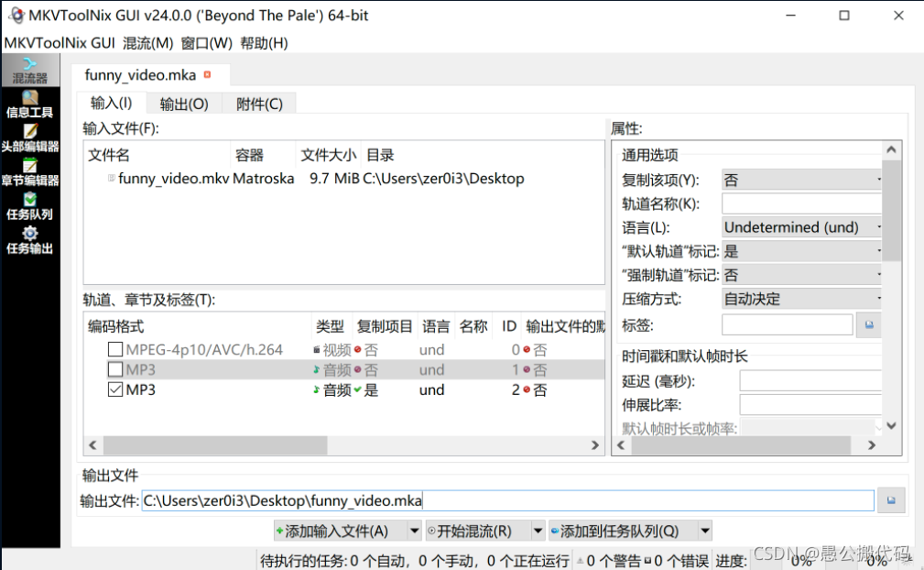The width and height of the screenshot is (924, 570).
Task: Click 添加输入文件(A) button
Action: coord(341,532)
